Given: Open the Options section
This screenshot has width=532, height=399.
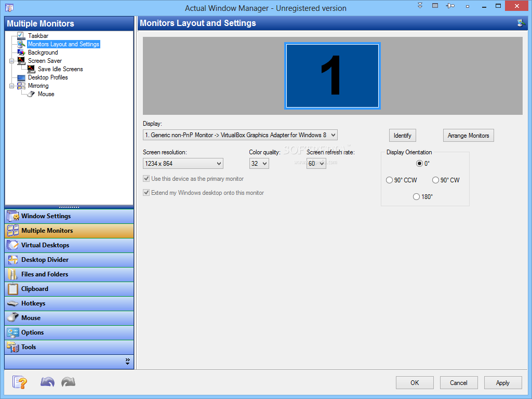Looking at the screenshot, I should coord(69,332).
